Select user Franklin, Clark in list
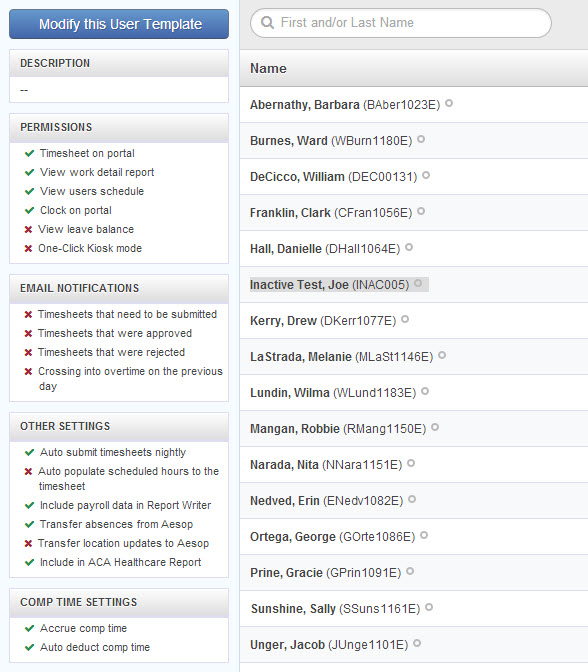Screen dimensions: 588x672 click(x=331, y=213)
